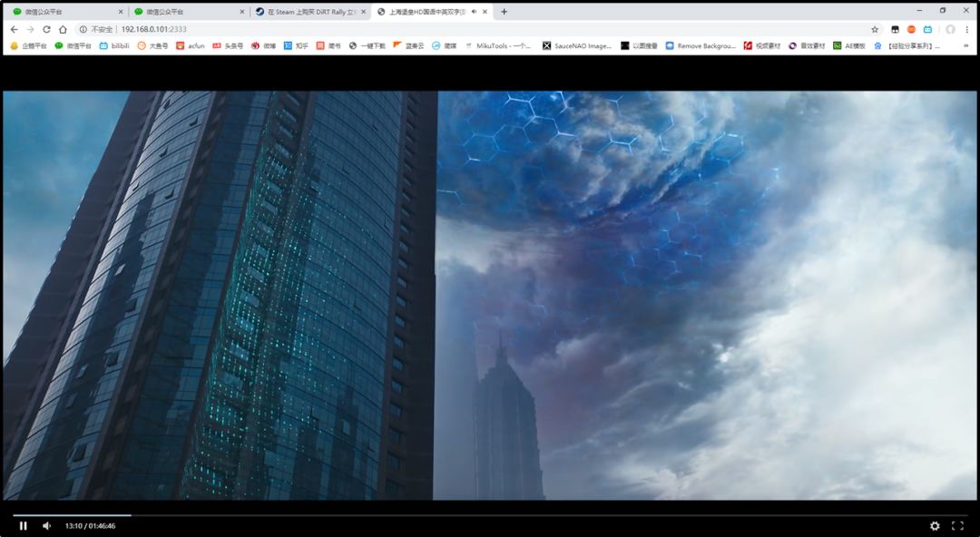The width and height of the screenshot is (980, 537).
Task: Open the 企鹅平台 bookmark
Action: click(29, 45)
